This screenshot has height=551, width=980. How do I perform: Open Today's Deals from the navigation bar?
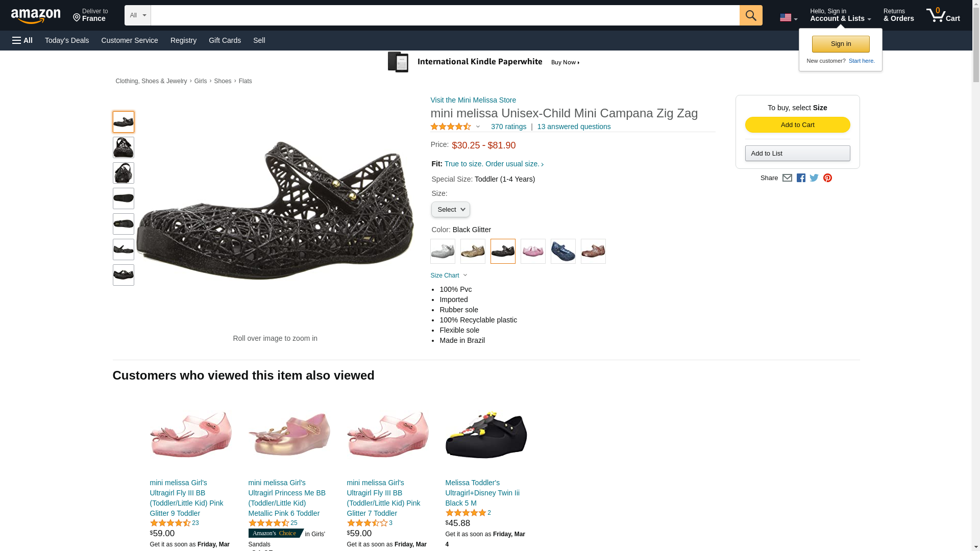(67, 40)
